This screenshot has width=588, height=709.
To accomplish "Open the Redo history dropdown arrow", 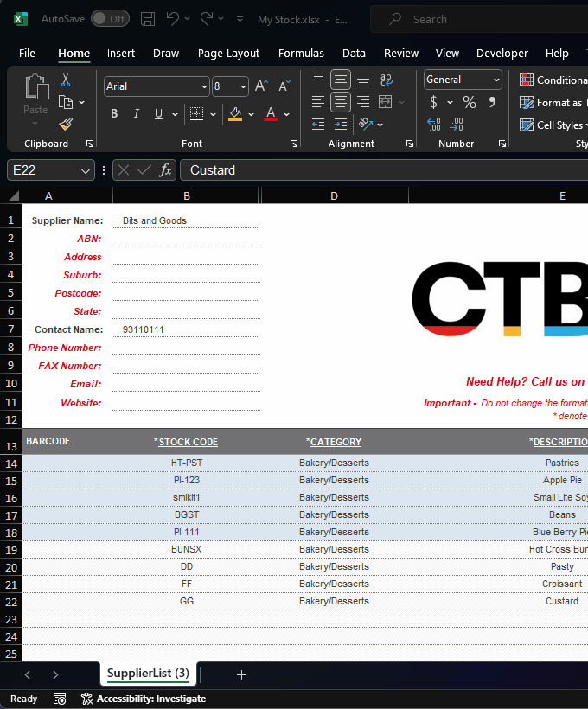I will point(220,19).
